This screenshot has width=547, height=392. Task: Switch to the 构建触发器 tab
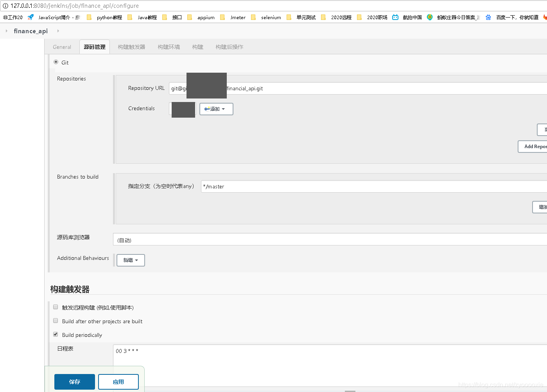pyautogui.click(x=131, y=47)
